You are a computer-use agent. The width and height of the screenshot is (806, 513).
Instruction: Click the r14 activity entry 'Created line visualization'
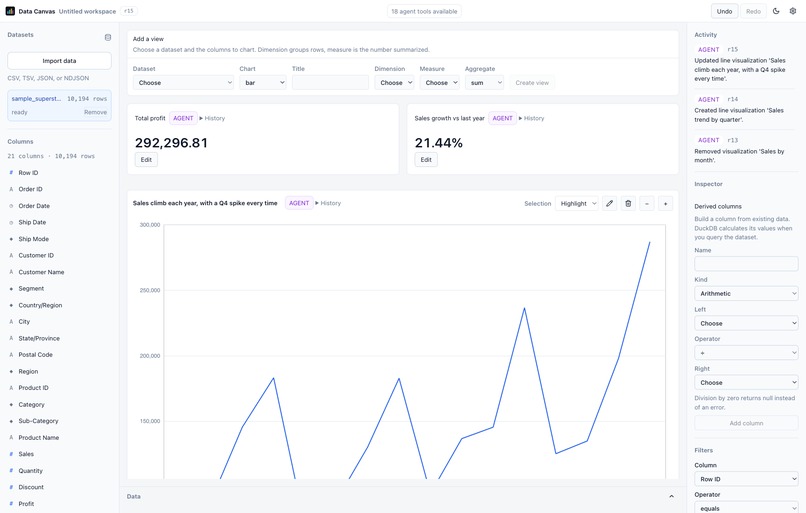745,109
